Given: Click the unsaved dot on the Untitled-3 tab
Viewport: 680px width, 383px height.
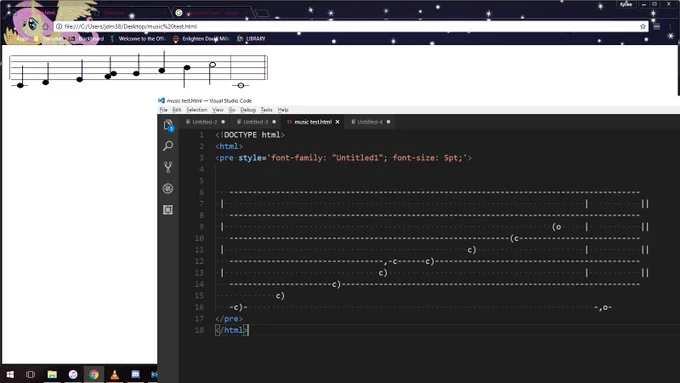Looking at the screenshot, I should (x=274, y=122).
